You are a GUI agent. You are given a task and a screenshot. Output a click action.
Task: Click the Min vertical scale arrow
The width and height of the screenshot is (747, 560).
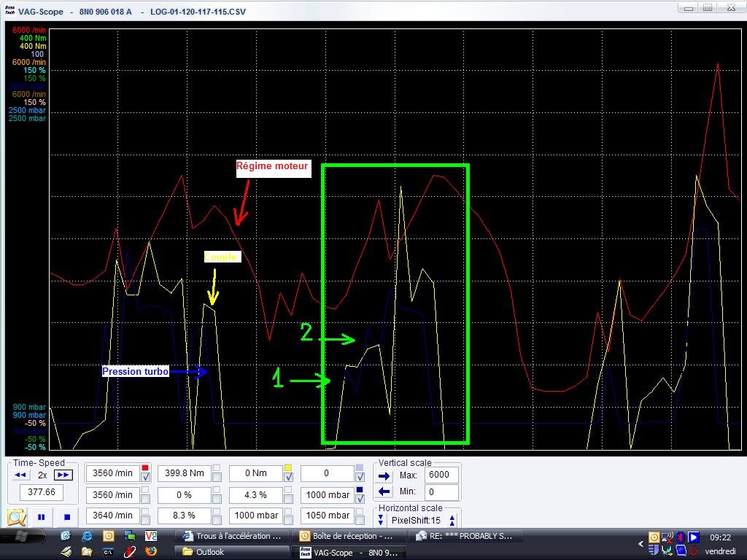click(385, 492)
